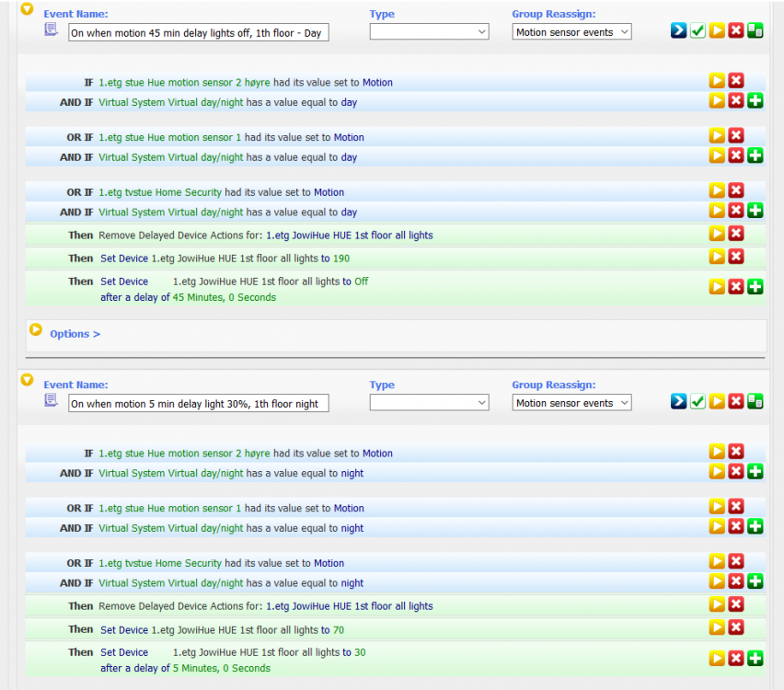
Task: Add action after 45 Minutes delay row
Action: point(755,287)
